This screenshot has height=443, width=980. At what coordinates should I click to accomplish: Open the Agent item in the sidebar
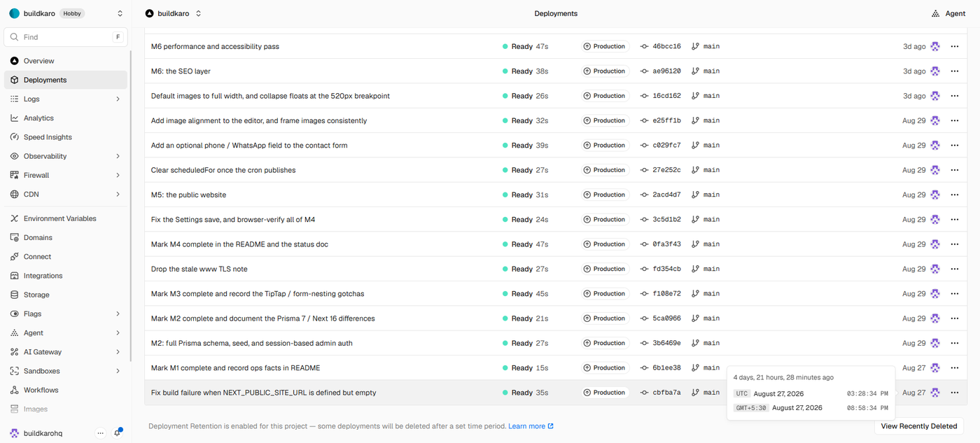click(66, 333)
